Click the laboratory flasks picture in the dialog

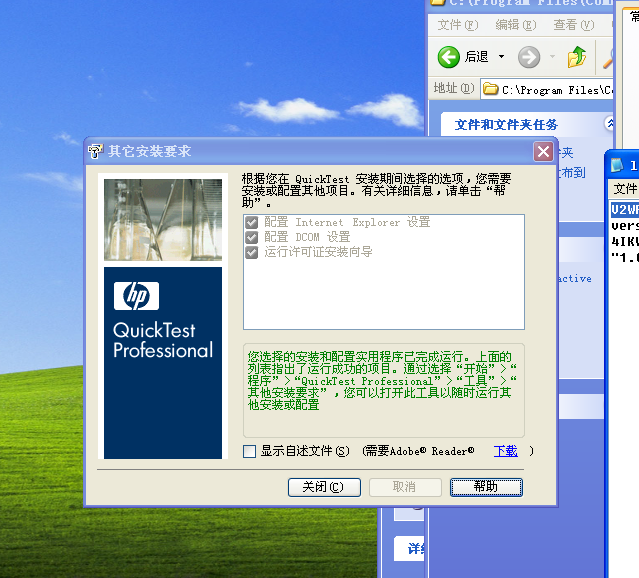(163, 220)
